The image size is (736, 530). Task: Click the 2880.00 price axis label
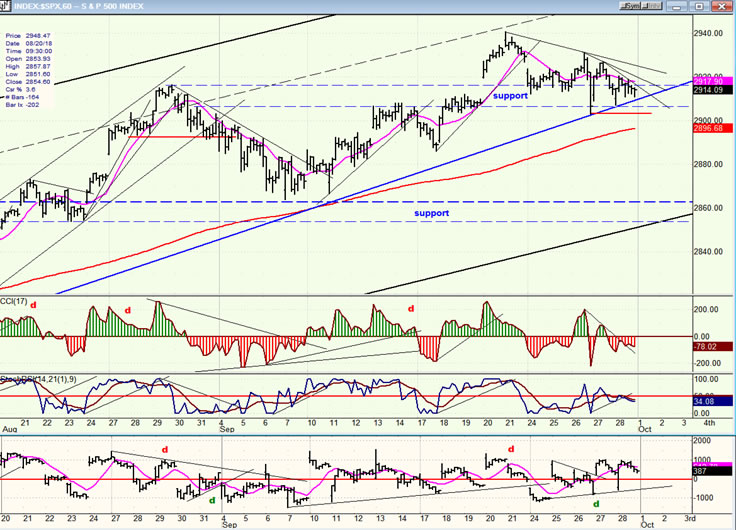(708, 164)
